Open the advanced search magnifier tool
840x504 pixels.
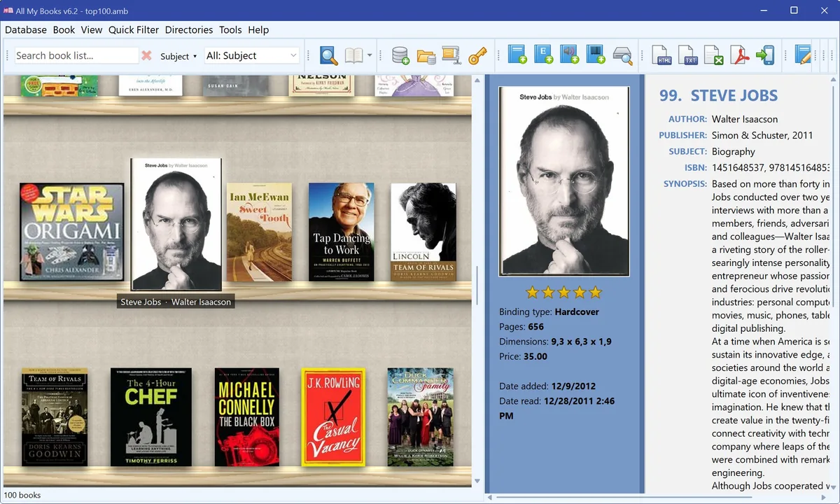(328, 55)
